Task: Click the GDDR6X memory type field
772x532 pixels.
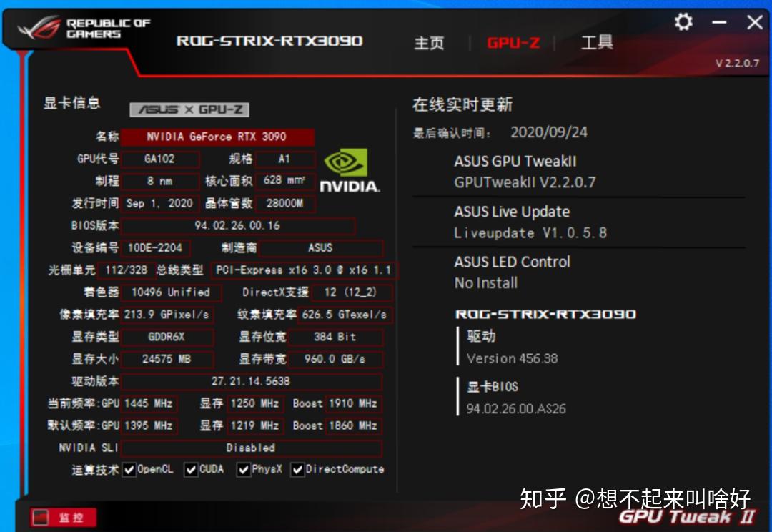Action: point(167,337)
